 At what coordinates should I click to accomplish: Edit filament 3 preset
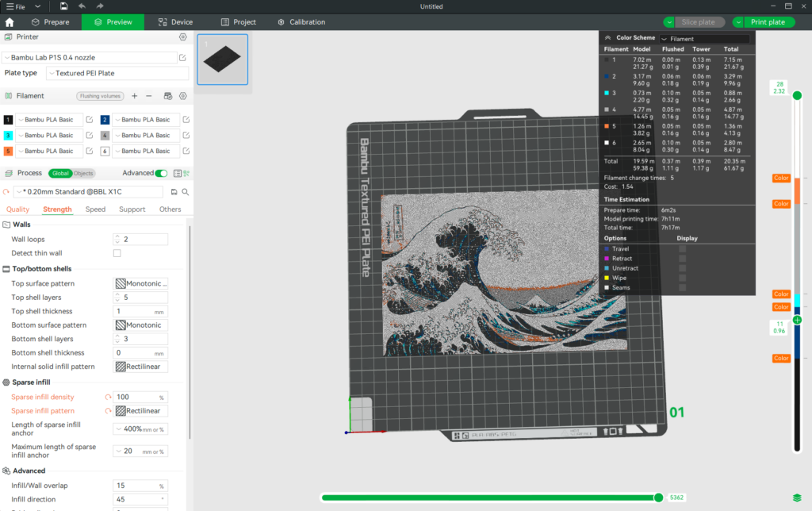tap(90, 135)
